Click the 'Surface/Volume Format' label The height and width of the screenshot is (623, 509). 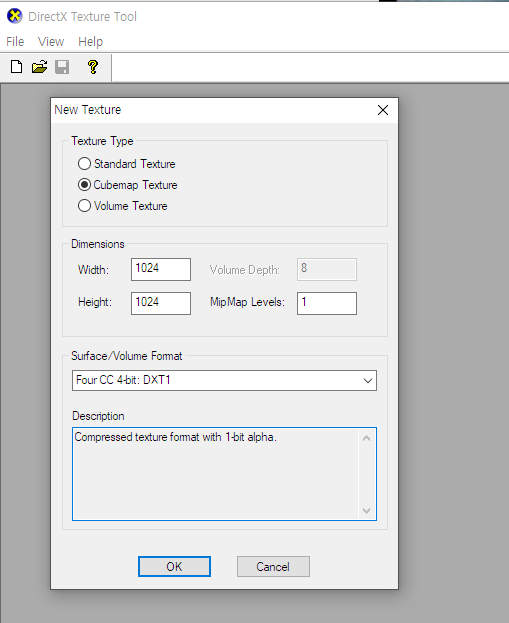126,356
